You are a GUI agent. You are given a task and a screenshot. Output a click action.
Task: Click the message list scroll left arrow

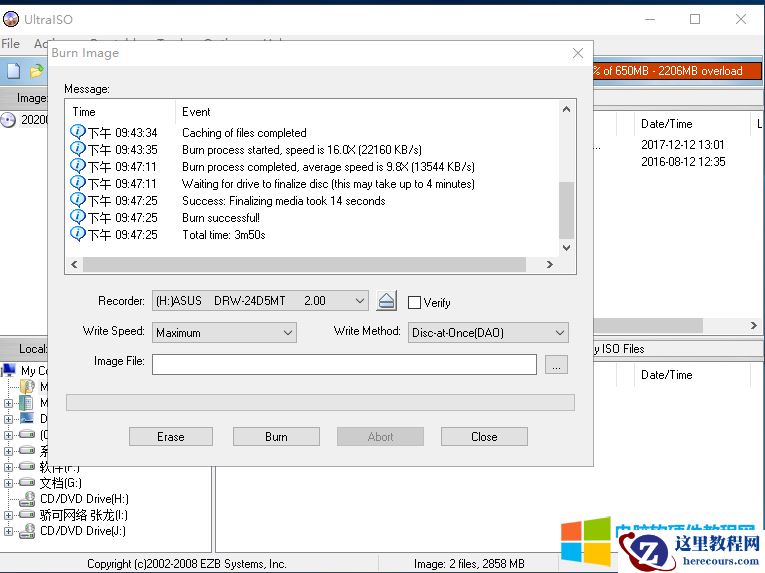point(74,265)
